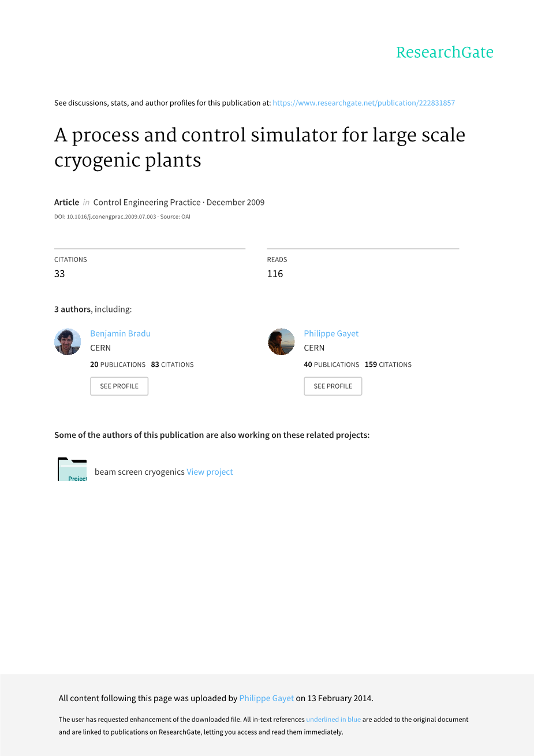534x756 pixels.
Task: Click the ResearchGate logo
Action: pyautogui.click(x=445, y=53)
